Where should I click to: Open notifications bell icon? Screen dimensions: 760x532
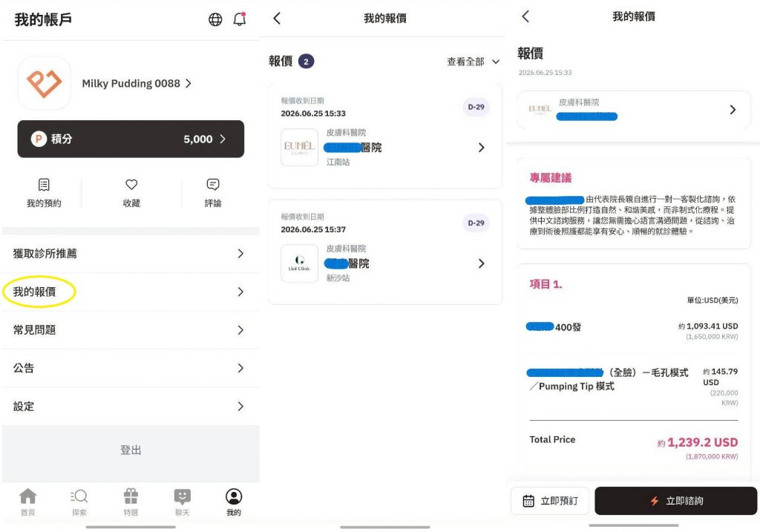(240, 19)
